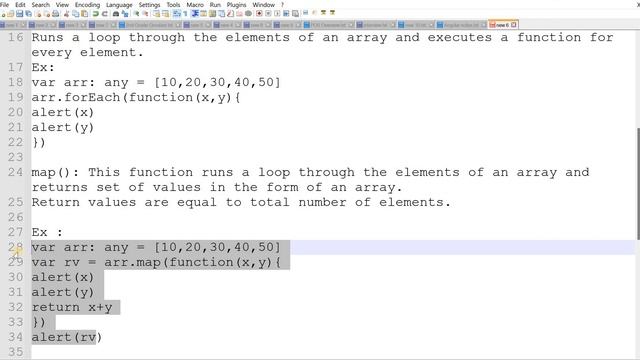Open the Macro menu
640x360 pixels.
click(195, 4)
